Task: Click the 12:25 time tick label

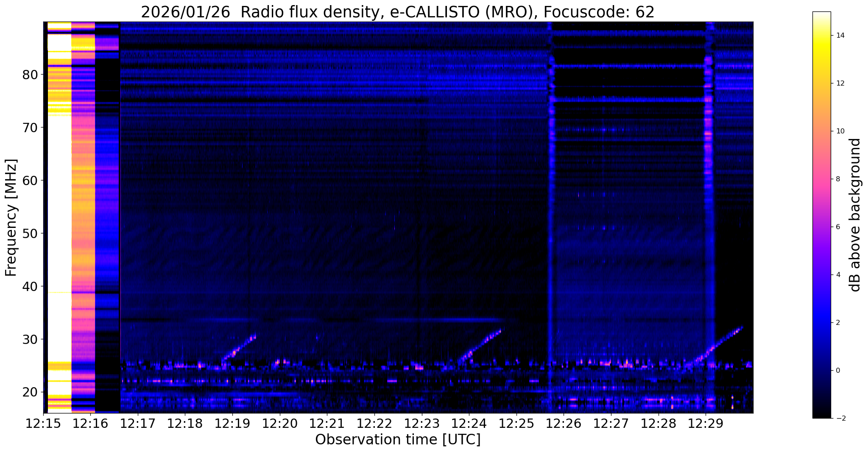Action: pos(516,424)
